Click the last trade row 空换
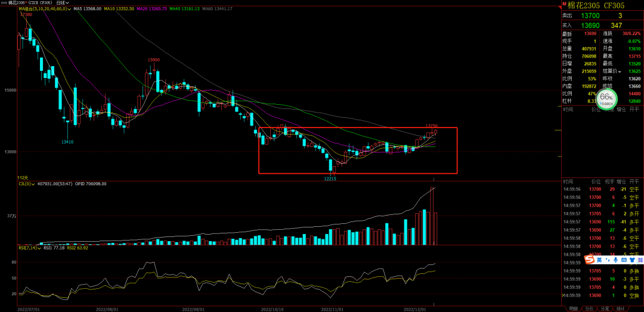Screen dimensions: 644x312 [601, 295]
